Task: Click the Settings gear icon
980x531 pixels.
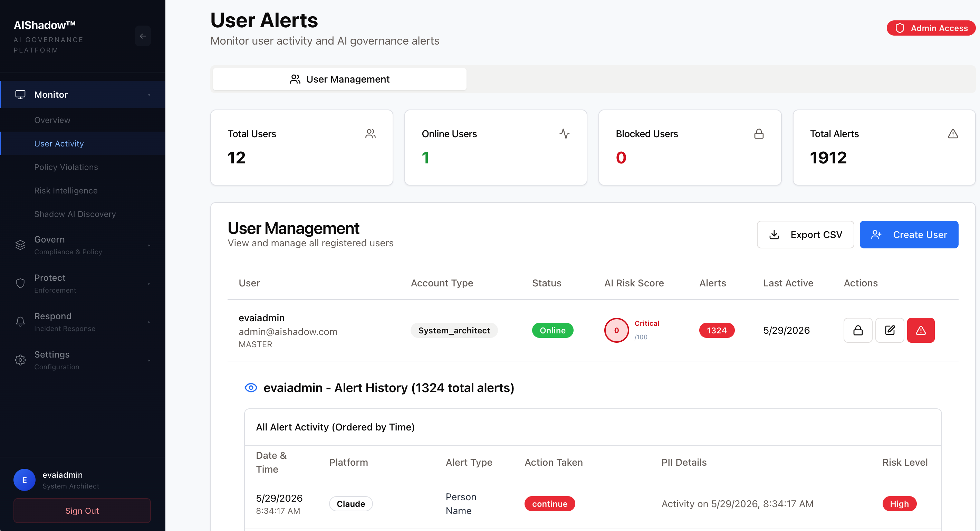Action: tap(20, 360)
